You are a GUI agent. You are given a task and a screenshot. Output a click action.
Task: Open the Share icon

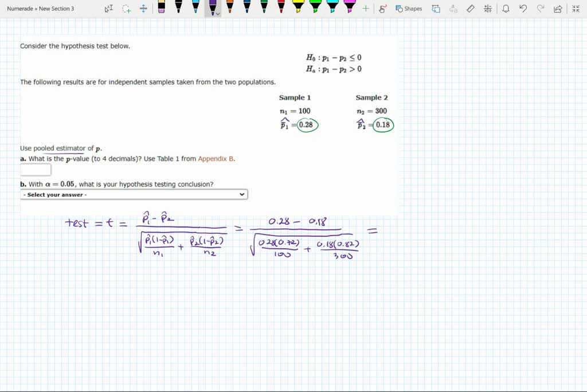[558, 9]
